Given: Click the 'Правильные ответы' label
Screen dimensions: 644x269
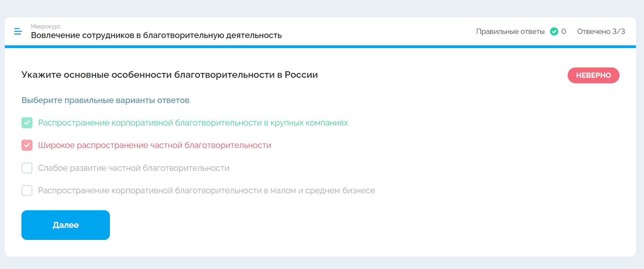Looking at the screenshot, I should coord(510,31).
